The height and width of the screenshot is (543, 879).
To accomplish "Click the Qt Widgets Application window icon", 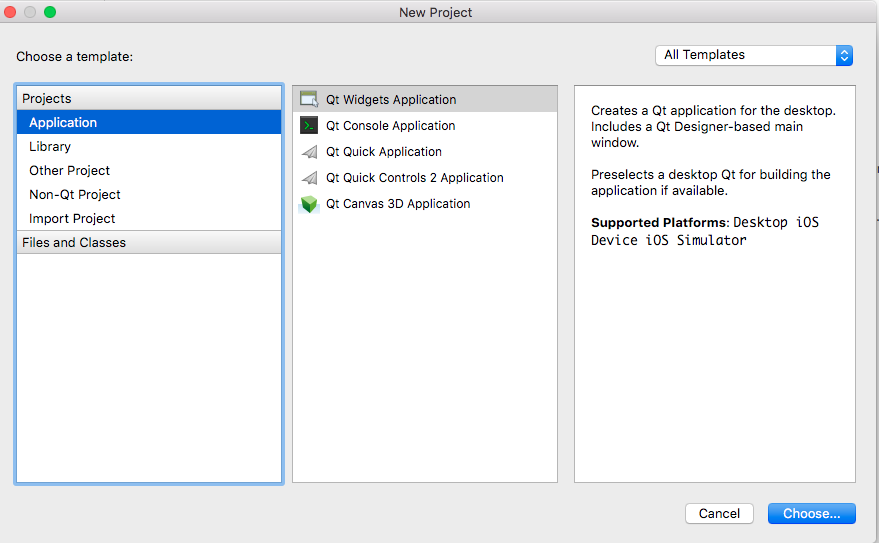I will tap(309, 99).
